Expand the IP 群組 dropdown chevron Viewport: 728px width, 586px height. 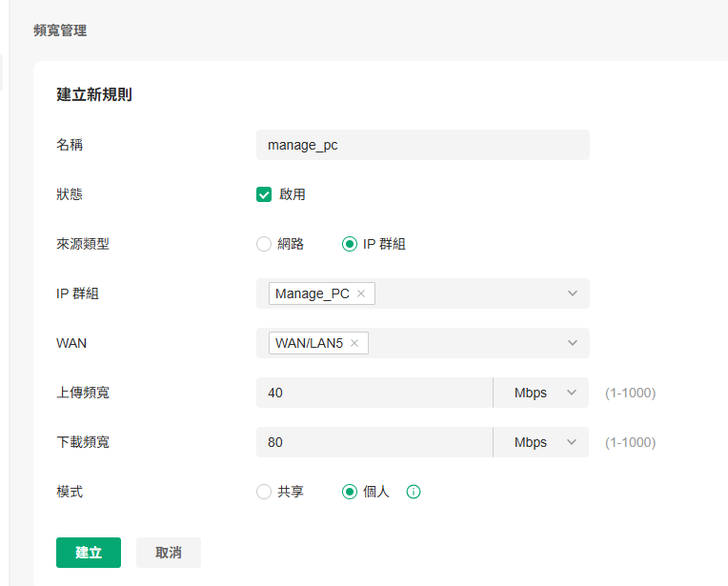point(573,293)
